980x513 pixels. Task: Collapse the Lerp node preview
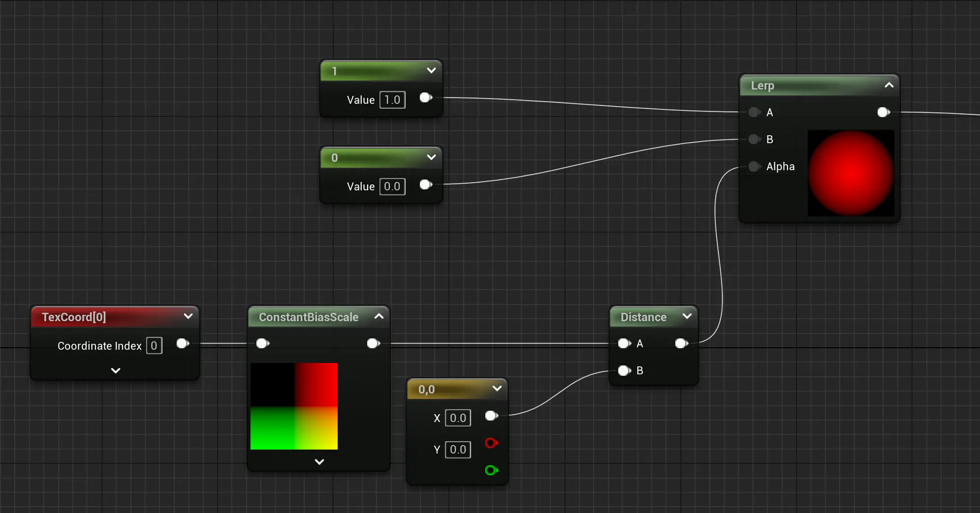(x=889, y=85)
